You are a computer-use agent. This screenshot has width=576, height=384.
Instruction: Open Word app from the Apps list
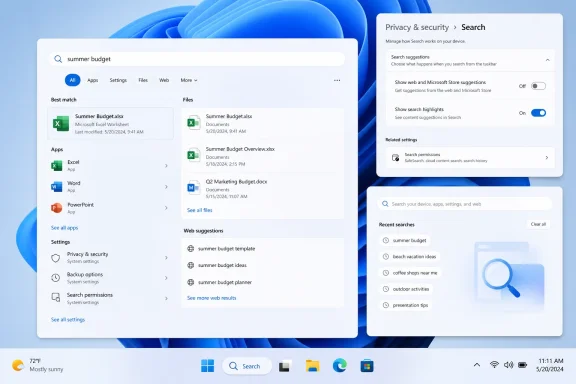[110, 187]
